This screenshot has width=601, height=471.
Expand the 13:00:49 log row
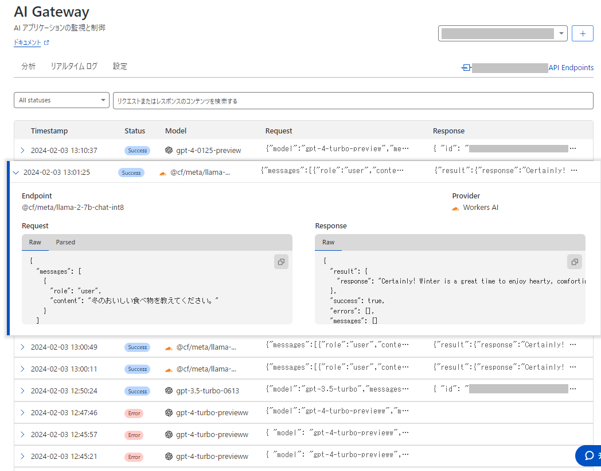pos(22,347)
